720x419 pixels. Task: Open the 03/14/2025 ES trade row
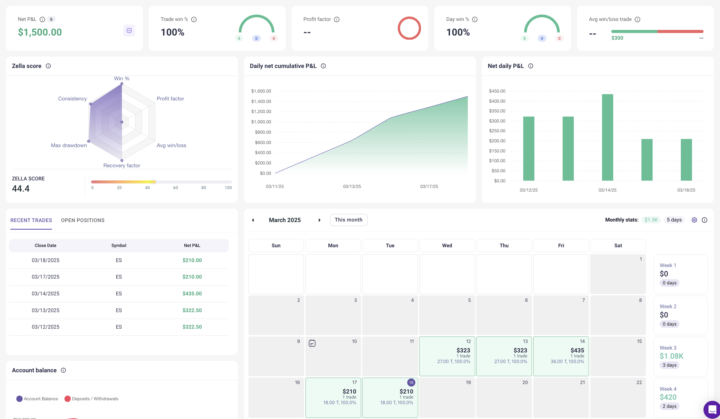point(118,293)
